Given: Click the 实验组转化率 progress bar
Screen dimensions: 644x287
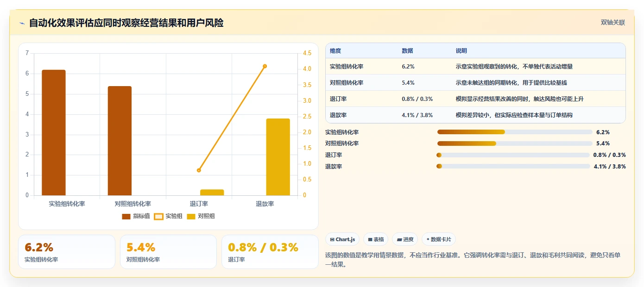Looking at the screenshot, I should (515, 132).
